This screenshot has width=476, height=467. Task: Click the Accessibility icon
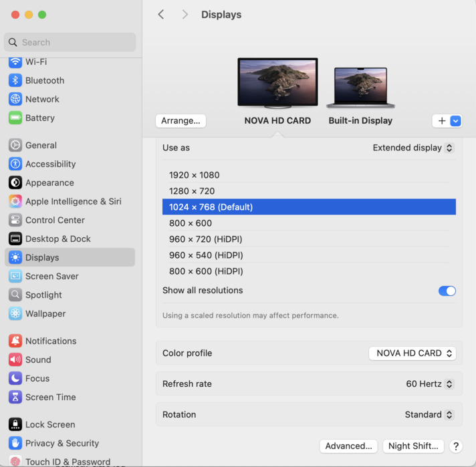[15, 164]
